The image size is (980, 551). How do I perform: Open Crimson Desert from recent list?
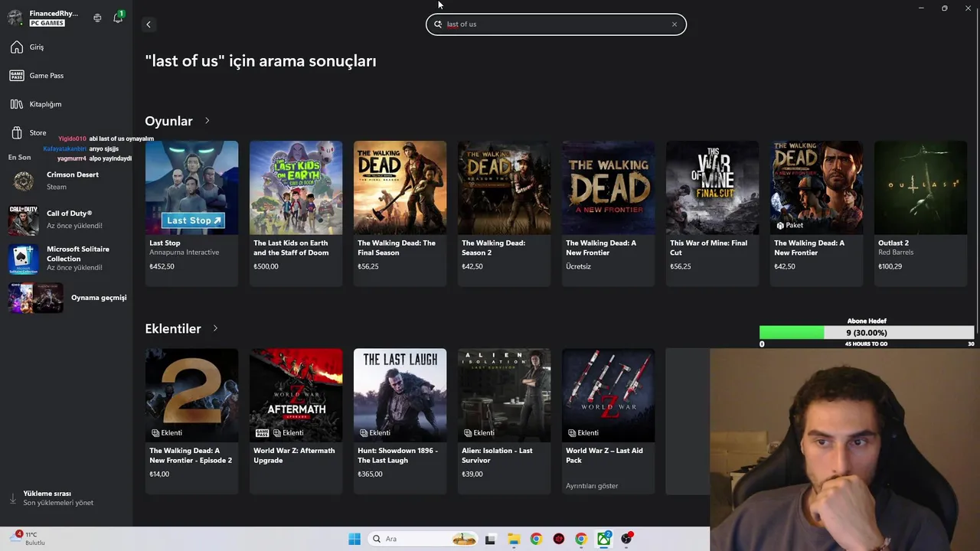(66, 181)
